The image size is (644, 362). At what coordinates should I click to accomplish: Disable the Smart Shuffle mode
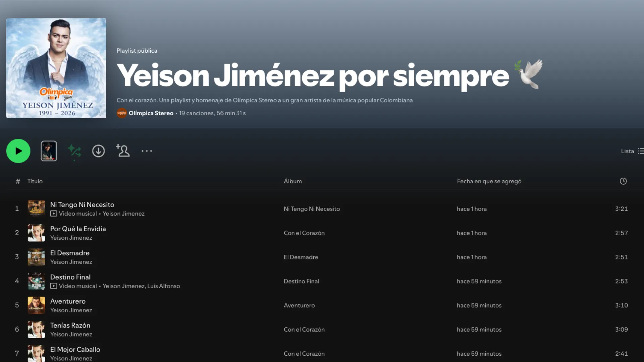(74, 151)
